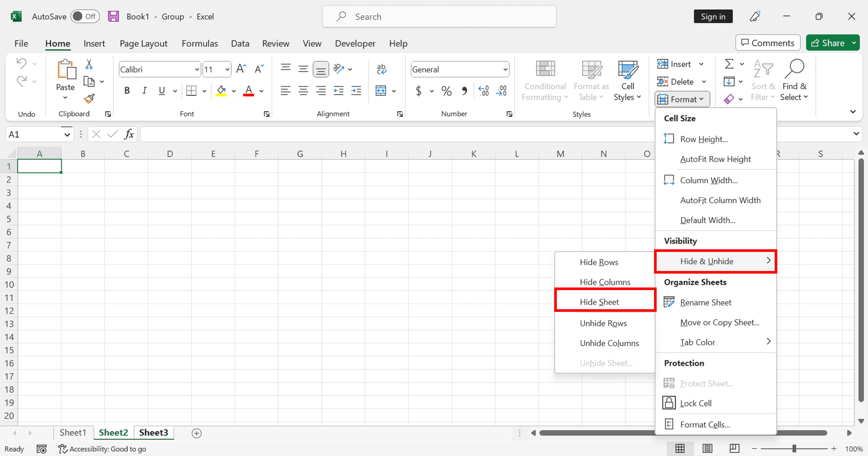The height and width of the screenshot is (456, 868).
Task: Click the yellow Fill Color swatch button
Action: (x=221, y=91)
